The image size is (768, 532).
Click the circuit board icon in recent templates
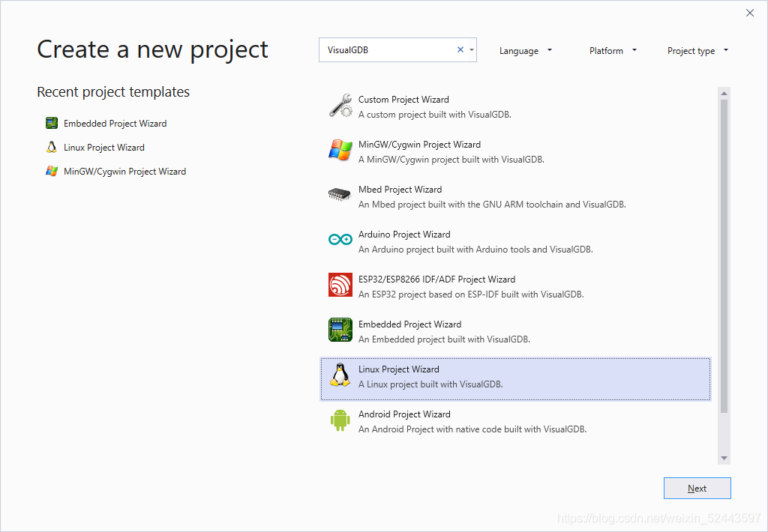[52, 124]
